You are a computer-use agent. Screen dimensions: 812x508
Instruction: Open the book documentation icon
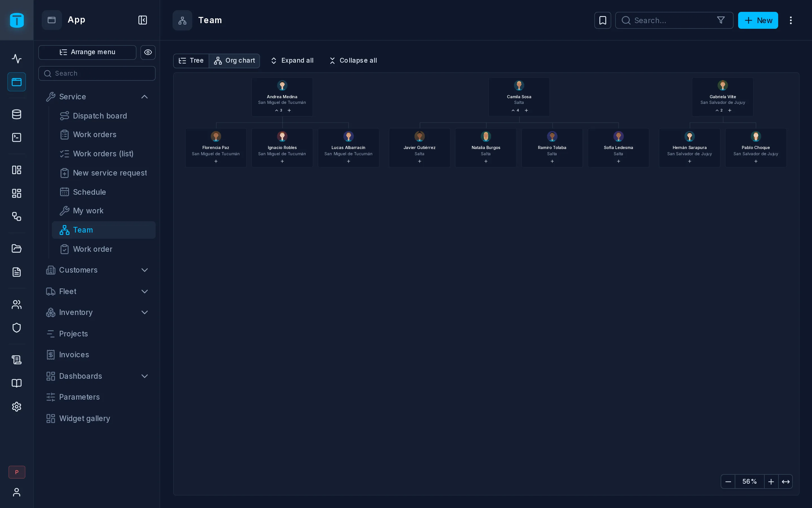(x=16, y=383)
